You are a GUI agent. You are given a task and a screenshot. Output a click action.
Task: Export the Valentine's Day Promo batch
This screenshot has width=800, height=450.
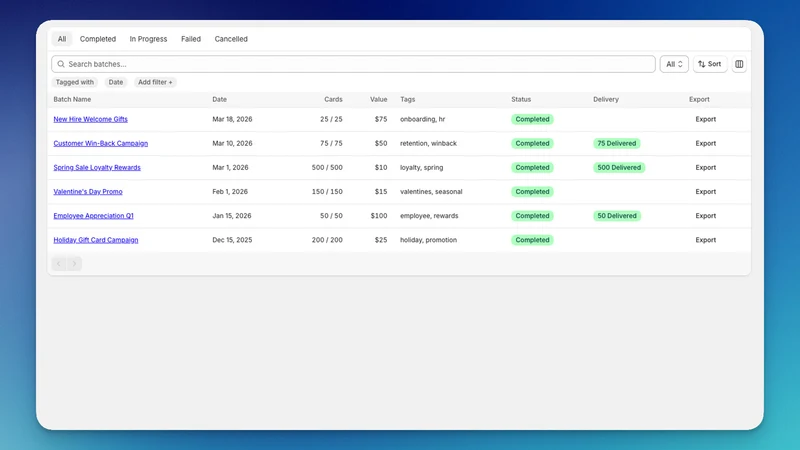(706, 192)
